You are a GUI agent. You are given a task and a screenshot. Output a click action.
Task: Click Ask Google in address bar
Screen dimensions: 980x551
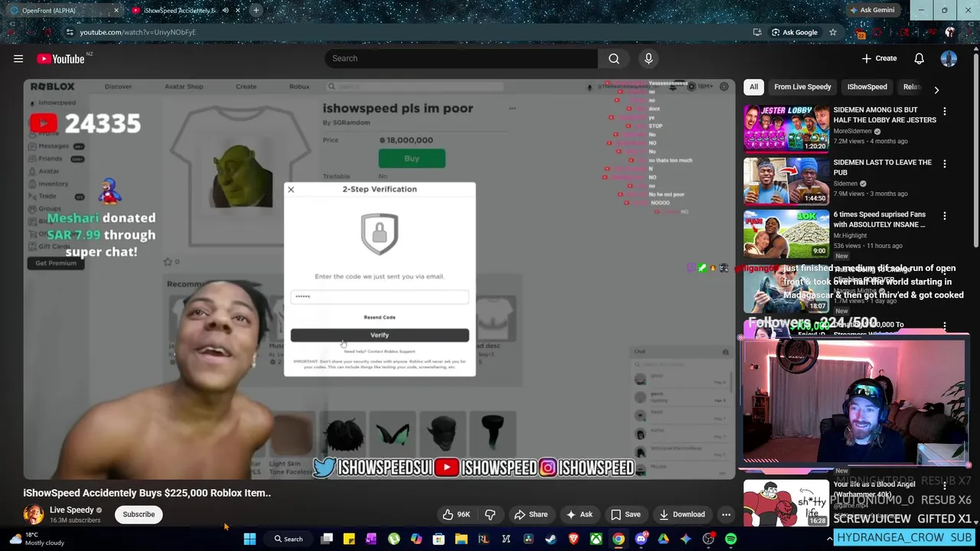click(795, 32)
